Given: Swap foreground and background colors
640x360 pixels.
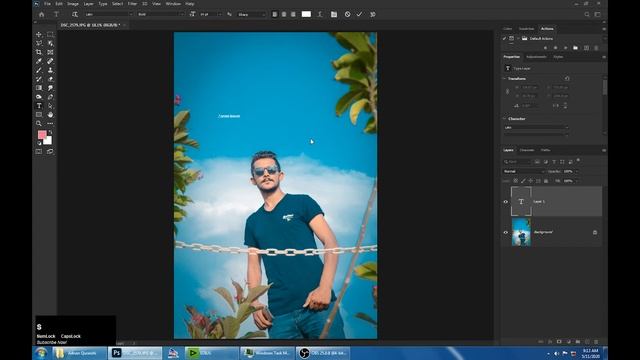Looking at the screenshot, I should click(50, 132).
